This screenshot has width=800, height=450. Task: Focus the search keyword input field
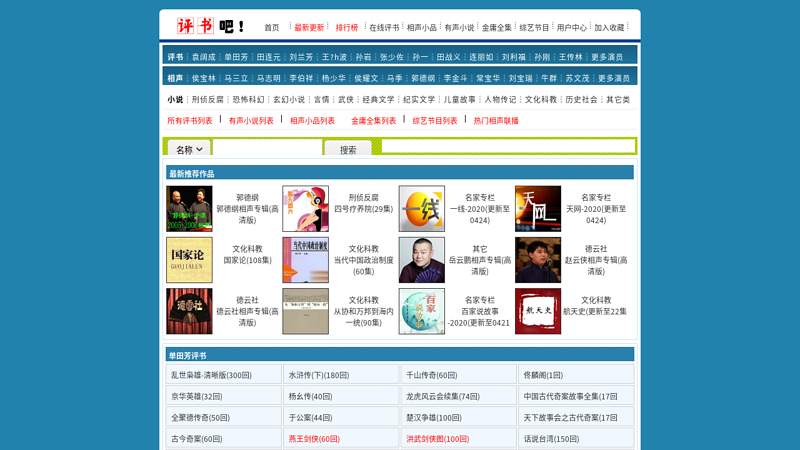[267, 148]
